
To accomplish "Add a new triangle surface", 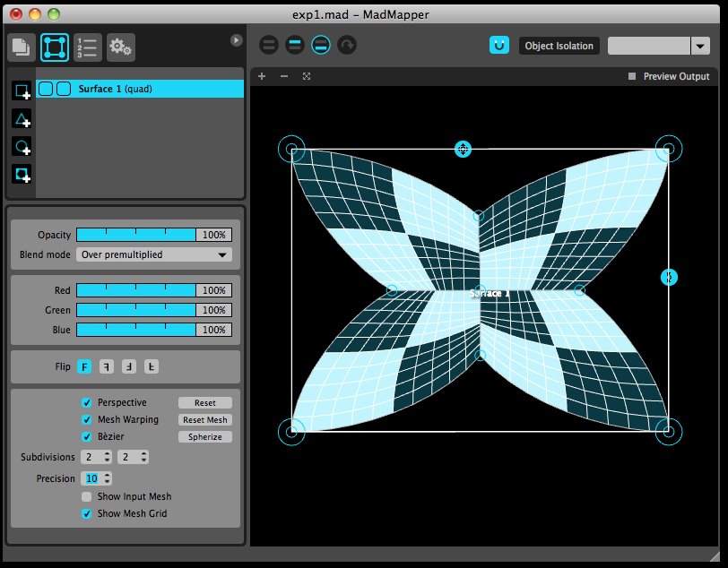I will [x=22, y=119].
